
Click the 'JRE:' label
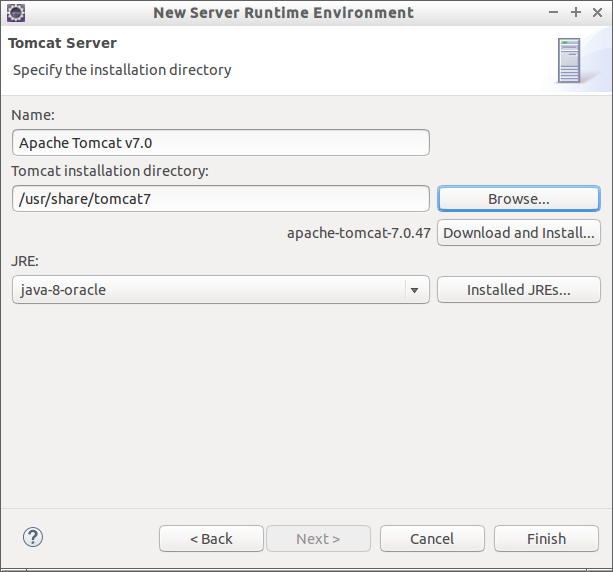tap(25, 261)
